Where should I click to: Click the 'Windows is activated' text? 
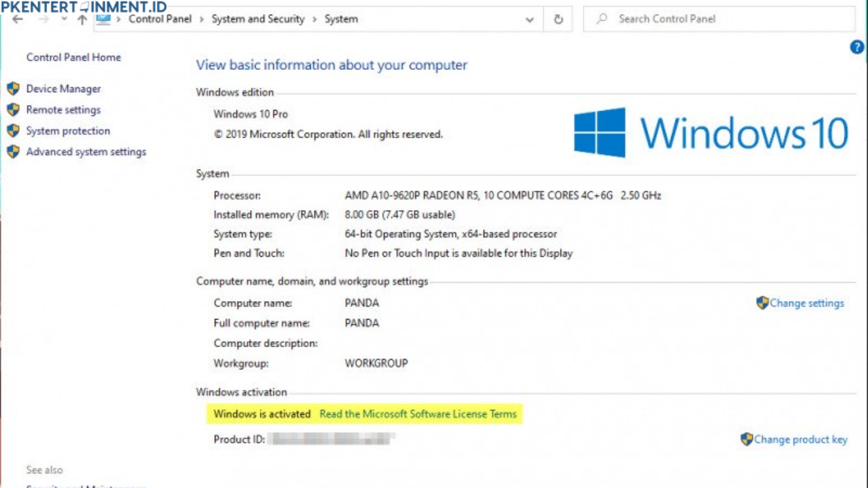click(x=262, y=414)
